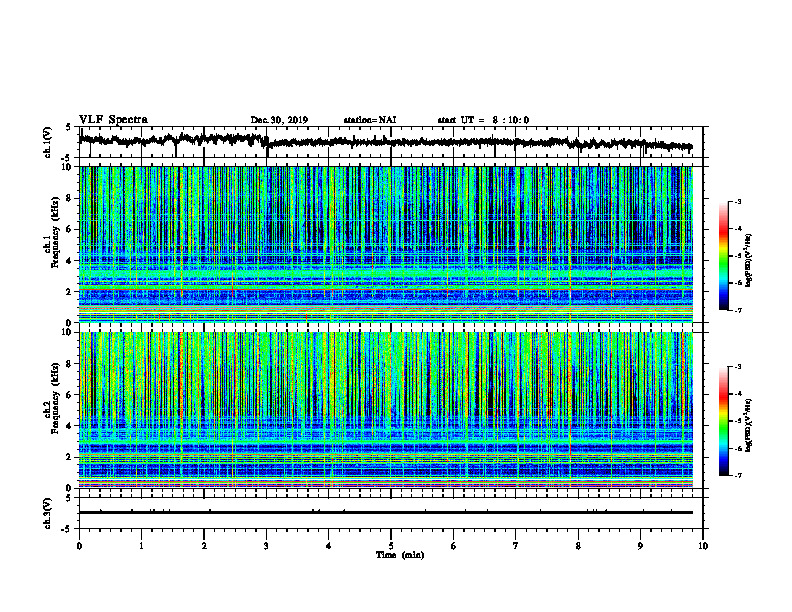Click time axis tick label "4"
This screenshot has width=792, height=612.
[329, 546]
